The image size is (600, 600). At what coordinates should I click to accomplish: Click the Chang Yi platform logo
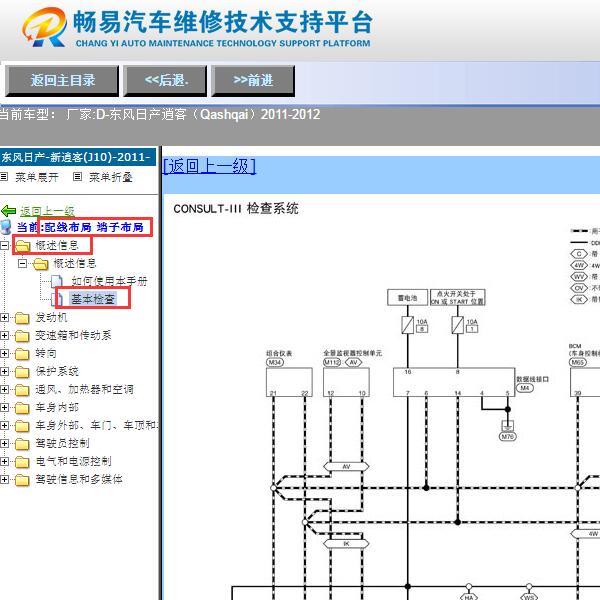[x=44, y=27]
